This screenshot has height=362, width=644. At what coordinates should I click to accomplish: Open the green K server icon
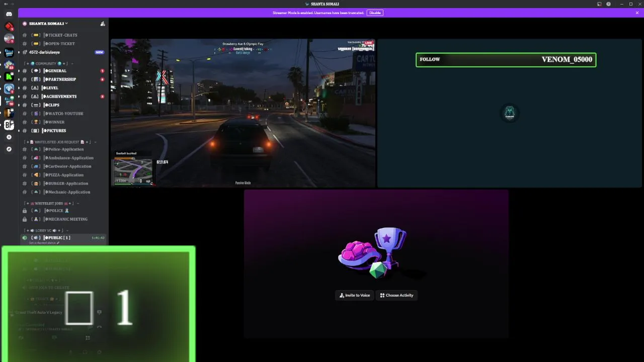(9, 76)
